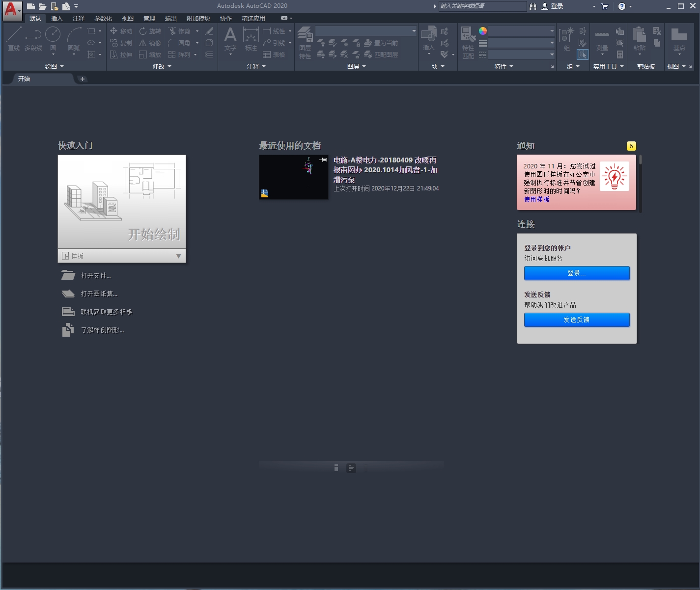Click the Copy (复制) tool

coord(121,43)
